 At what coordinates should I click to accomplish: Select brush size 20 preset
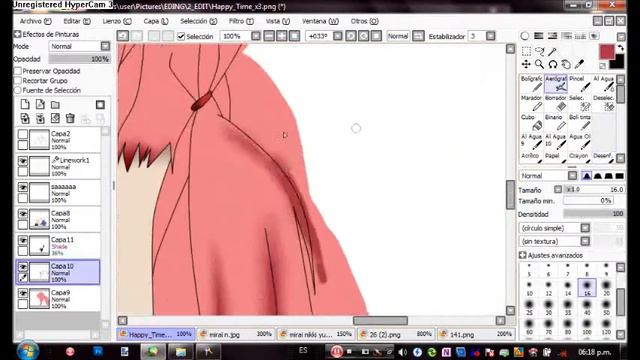(x=606, y=288)
